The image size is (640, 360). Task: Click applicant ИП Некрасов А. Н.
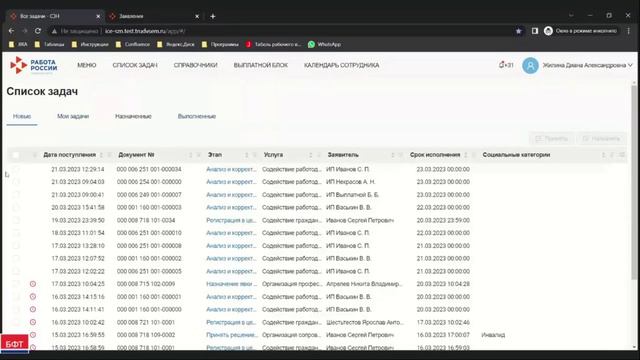coord(351,182)
